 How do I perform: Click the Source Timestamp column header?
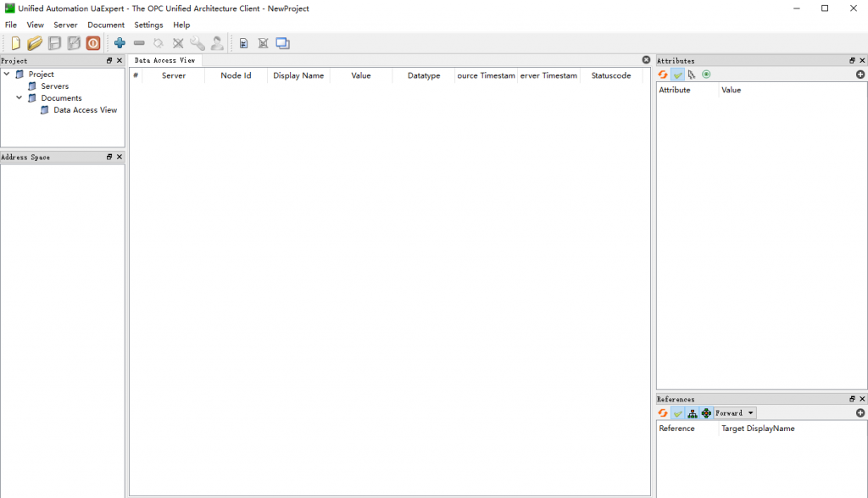click(486, 76)
